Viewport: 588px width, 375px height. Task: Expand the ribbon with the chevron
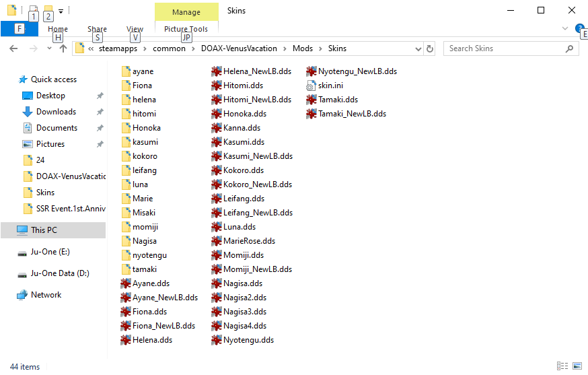pos(565,28)
